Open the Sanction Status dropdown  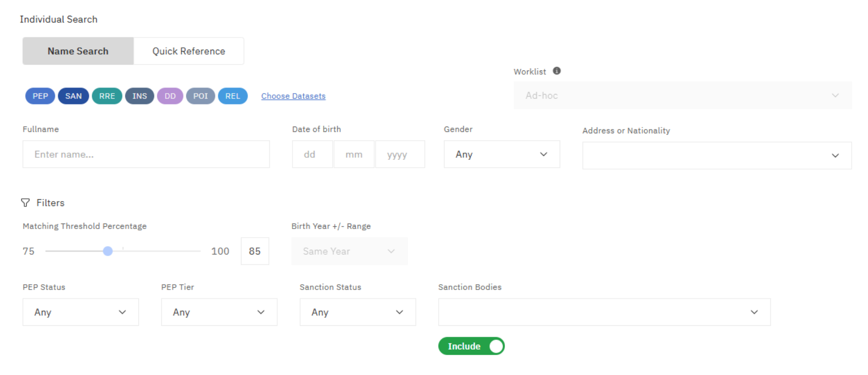coord(357,312)
